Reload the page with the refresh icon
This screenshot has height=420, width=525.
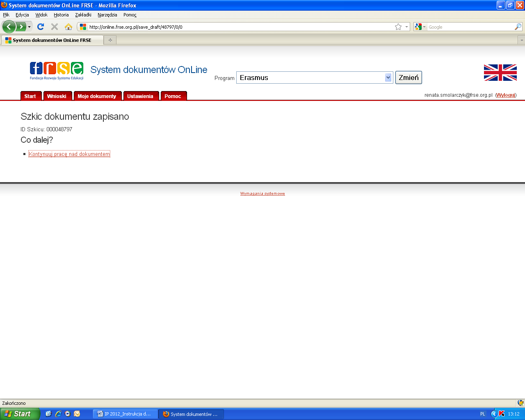tap(40, 27)
